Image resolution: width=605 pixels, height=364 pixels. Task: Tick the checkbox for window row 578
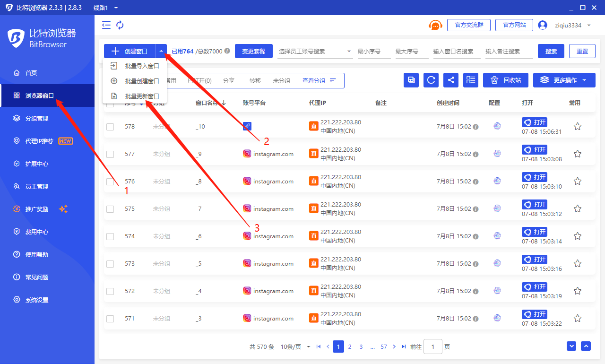pyautogui.click(x=110, y=127)
